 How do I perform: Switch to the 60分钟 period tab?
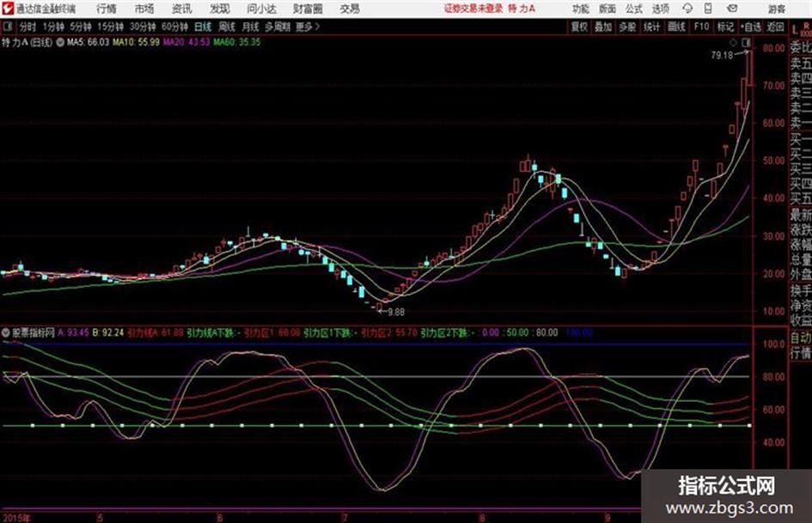pyautogui.click(x=175, y=27)
